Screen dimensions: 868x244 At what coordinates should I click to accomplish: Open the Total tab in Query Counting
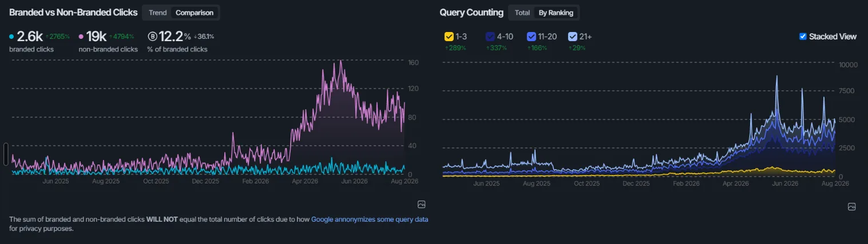coord(522,13)
